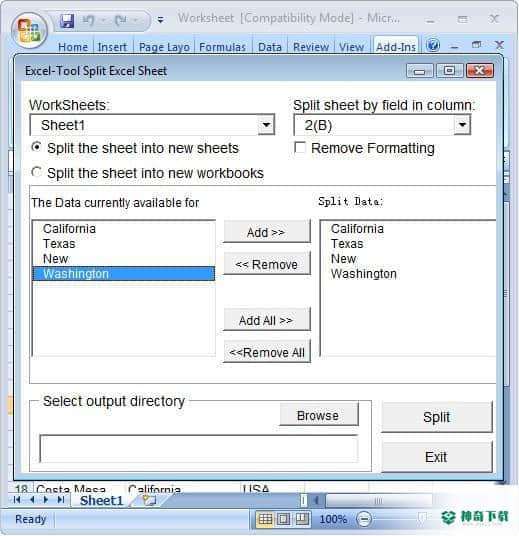Click the 2(B) column combo box field
The width and height of the screenshot is (519, 536).
pyautogui.click(x=382, y=125)
